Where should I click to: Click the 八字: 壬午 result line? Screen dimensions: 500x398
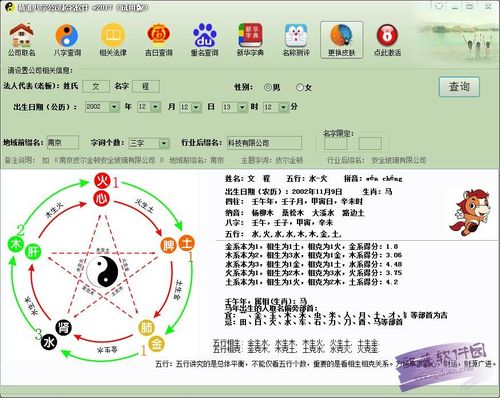(x=279, y=223)
